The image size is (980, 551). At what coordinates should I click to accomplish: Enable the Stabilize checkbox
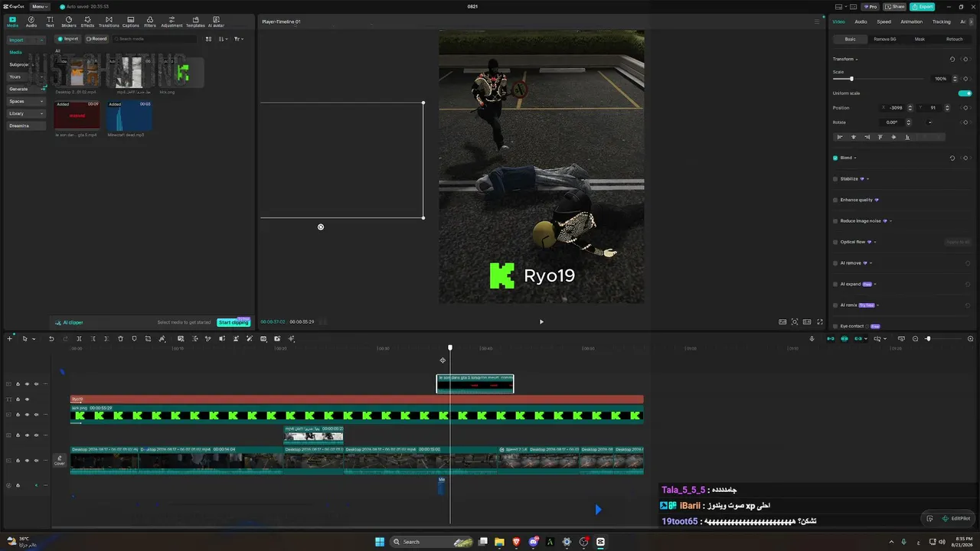(x=835, y=179)
